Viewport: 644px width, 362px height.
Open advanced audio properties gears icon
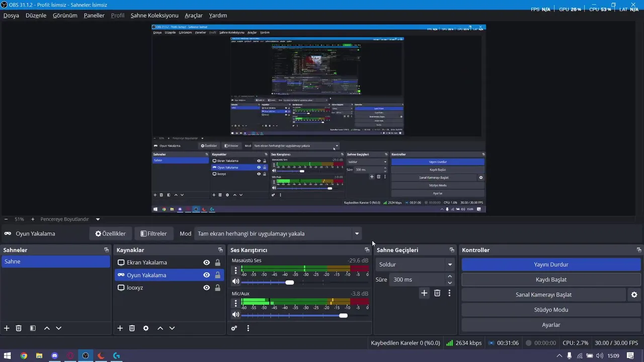tap(234, 328)
